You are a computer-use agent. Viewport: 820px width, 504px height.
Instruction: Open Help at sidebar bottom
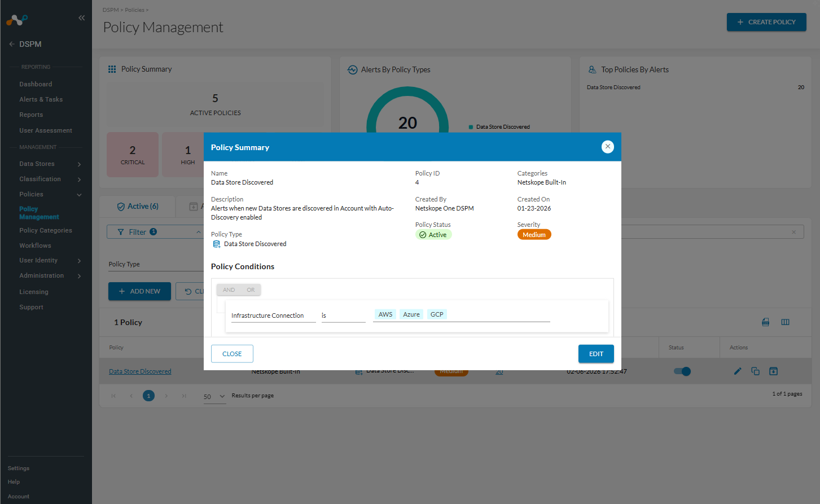pyautogui.click(x=14, y=482)
